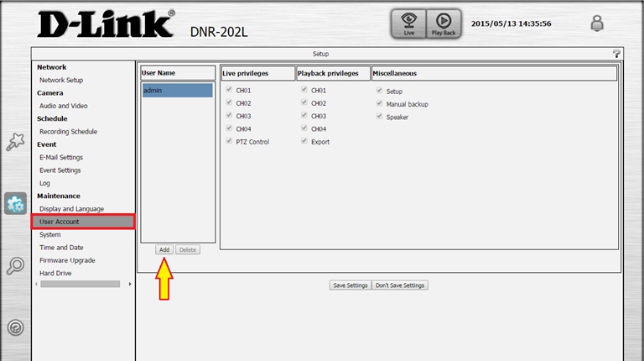Image resolution: width=644 pixels, height=361 pixels.
Task: Click the Save Settings button
Action: tap(350, 285)
